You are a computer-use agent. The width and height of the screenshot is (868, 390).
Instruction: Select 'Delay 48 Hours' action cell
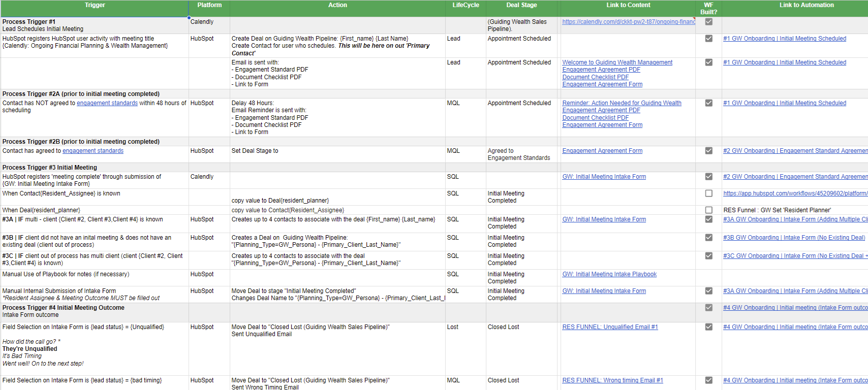pyautogui.click(x=337, y=117)
